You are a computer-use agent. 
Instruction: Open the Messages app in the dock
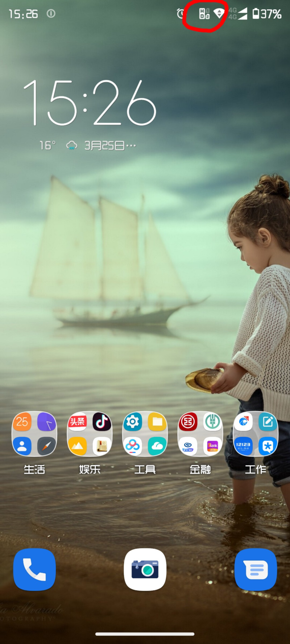256,569
